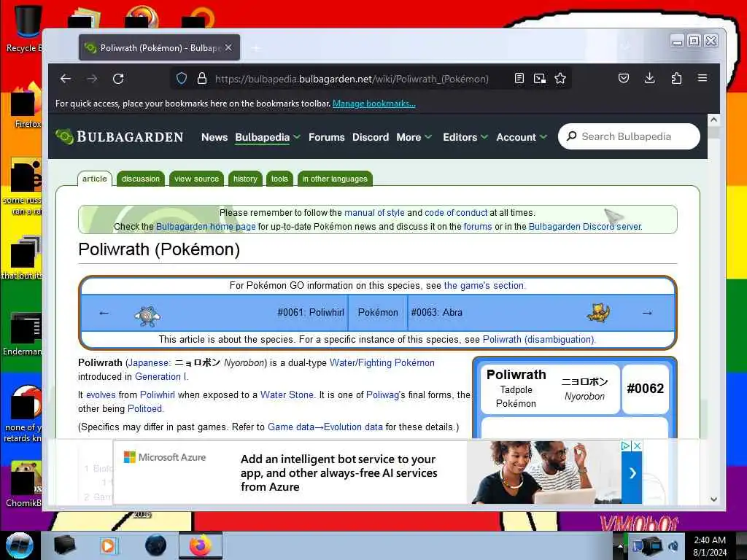Click the page scrollbar down arrow
Viewport: 747px width, 560px height.
tap(713, 499)
